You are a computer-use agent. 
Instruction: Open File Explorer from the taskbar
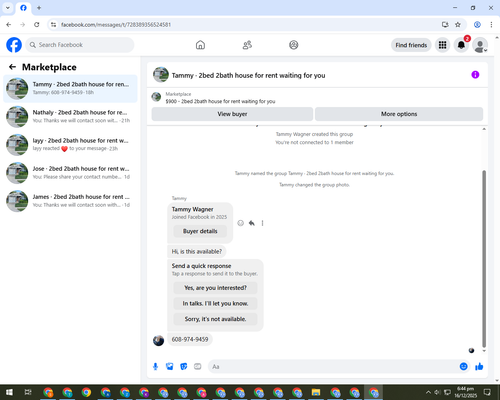(x=316, y=392)
